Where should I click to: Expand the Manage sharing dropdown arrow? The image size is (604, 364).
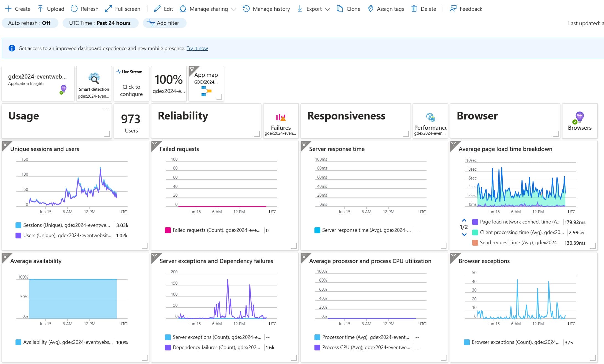tap(234, 9)
